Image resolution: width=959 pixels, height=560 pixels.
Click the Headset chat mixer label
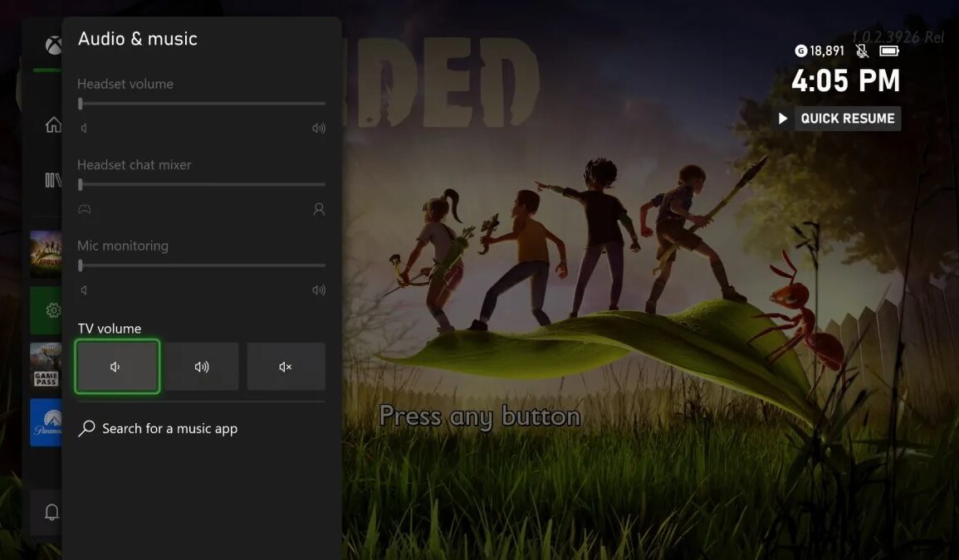point(134,164)
